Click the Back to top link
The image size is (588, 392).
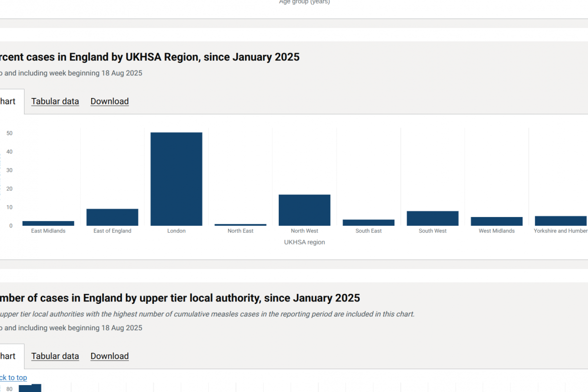click(x=13, y=378)
